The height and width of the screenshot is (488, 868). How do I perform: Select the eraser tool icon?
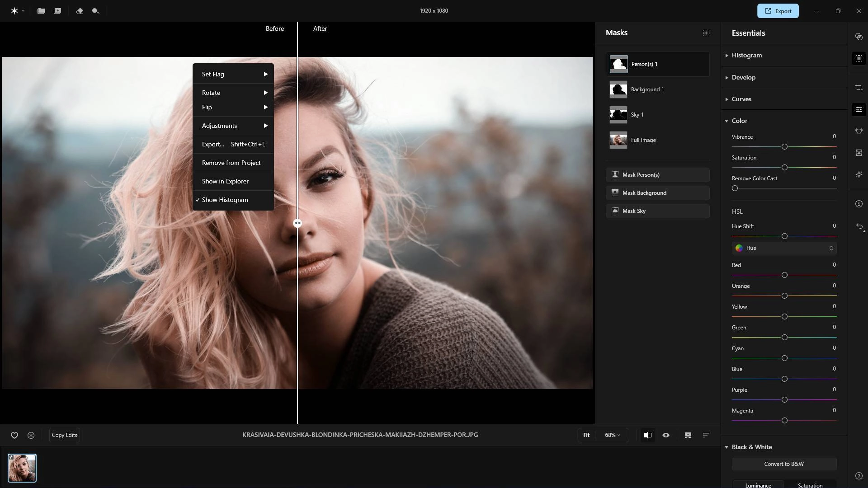point(80,11)
